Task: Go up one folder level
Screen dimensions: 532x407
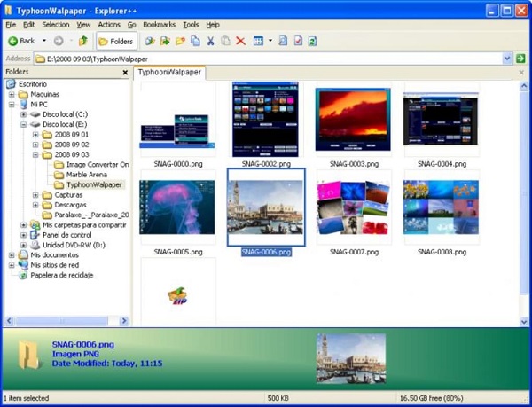Action: pos(82,41)
